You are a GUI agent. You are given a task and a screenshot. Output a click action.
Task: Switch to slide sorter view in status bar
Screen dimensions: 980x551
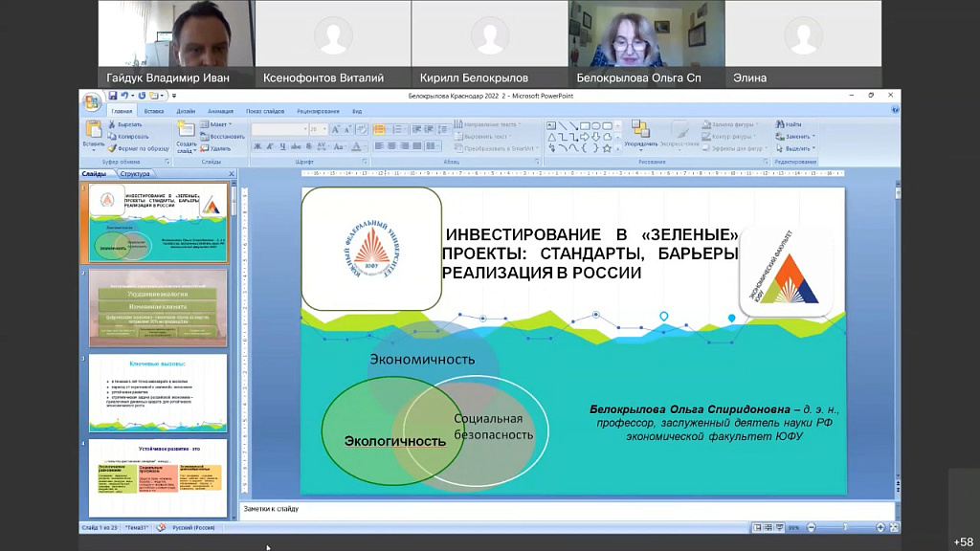tap(768, 528)
